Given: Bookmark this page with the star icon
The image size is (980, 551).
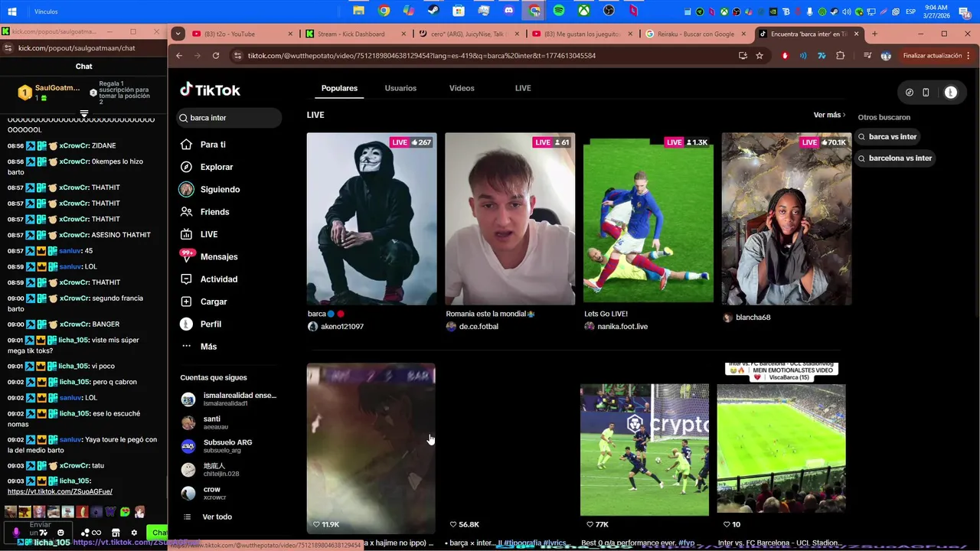Looking at the screenshot, I should pos(759,56).
